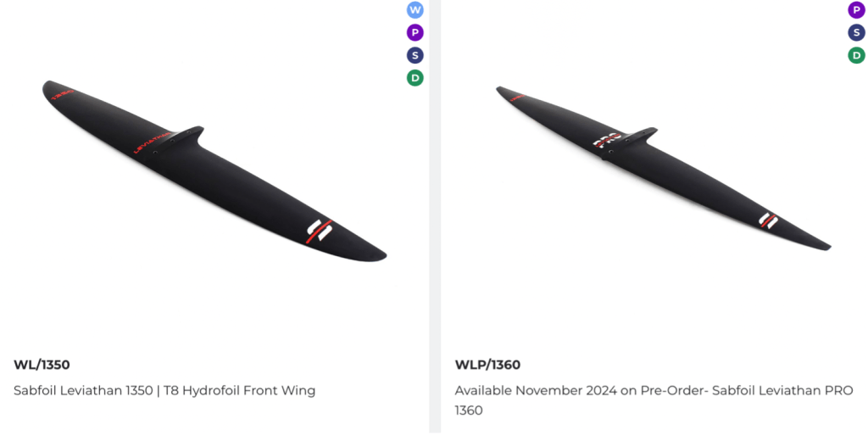
Task: Click the purple P badge on Leviathan 1350
Action: (x=415, y=33)
